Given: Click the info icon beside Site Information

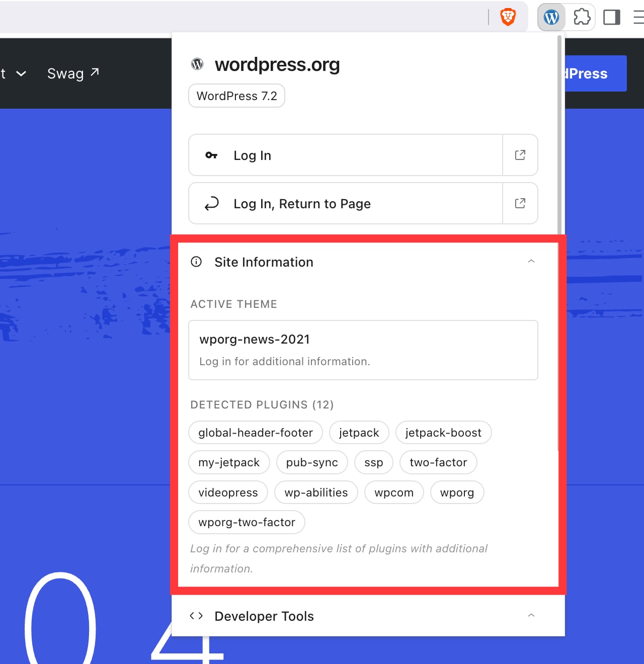Looking at the screenshot, I should [x=196, y=262].
